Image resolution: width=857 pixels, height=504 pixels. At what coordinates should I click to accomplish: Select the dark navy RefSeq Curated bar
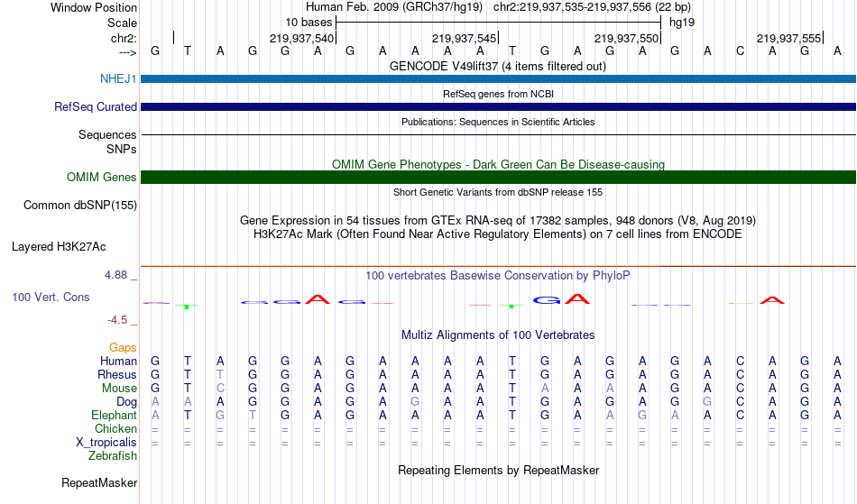[499, 107]
